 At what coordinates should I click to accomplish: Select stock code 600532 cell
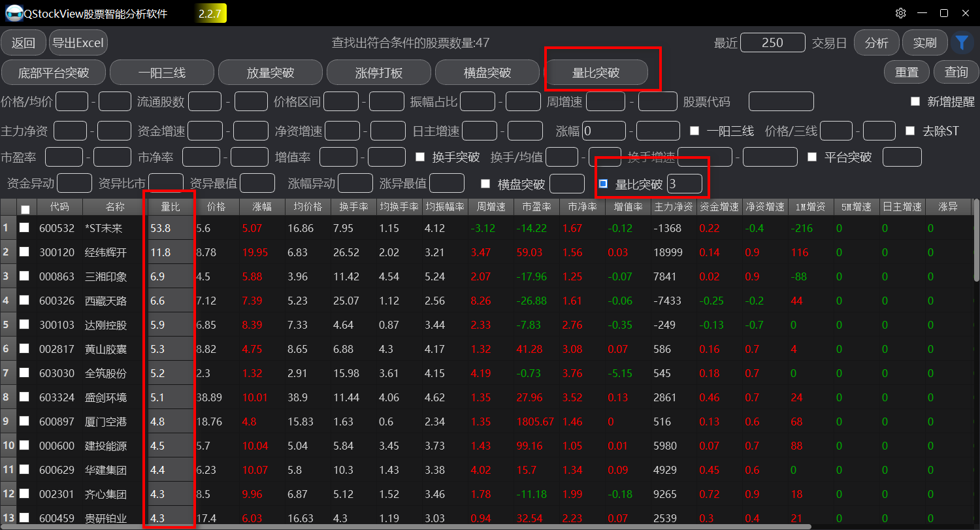coord(59,228)
